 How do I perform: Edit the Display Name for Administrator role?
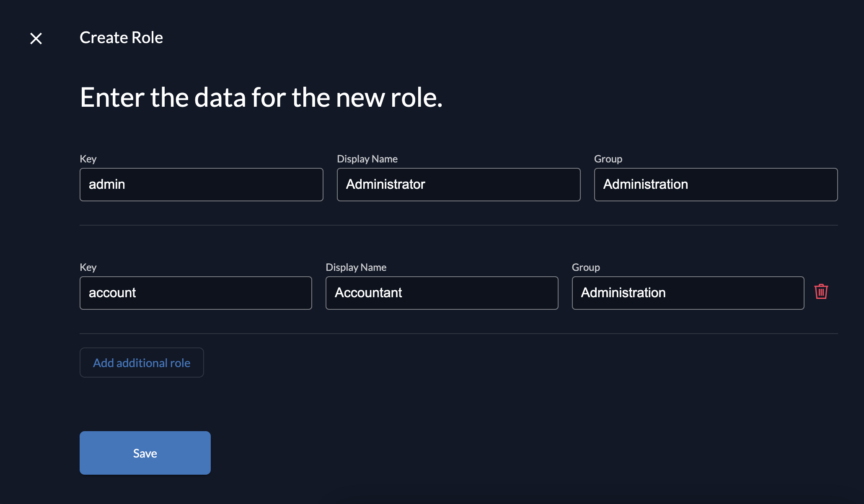(458, 184)
